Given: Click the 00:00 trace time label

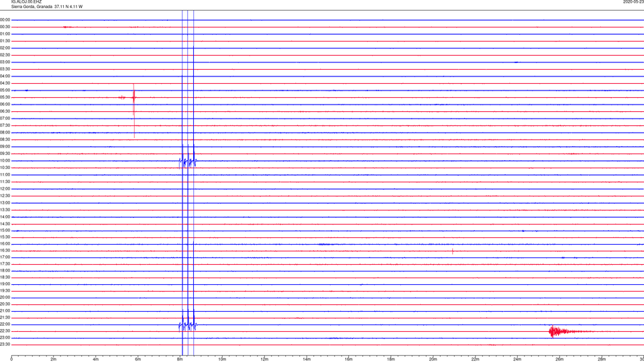Looking at the screenshot, I should [x=5, y=19].
